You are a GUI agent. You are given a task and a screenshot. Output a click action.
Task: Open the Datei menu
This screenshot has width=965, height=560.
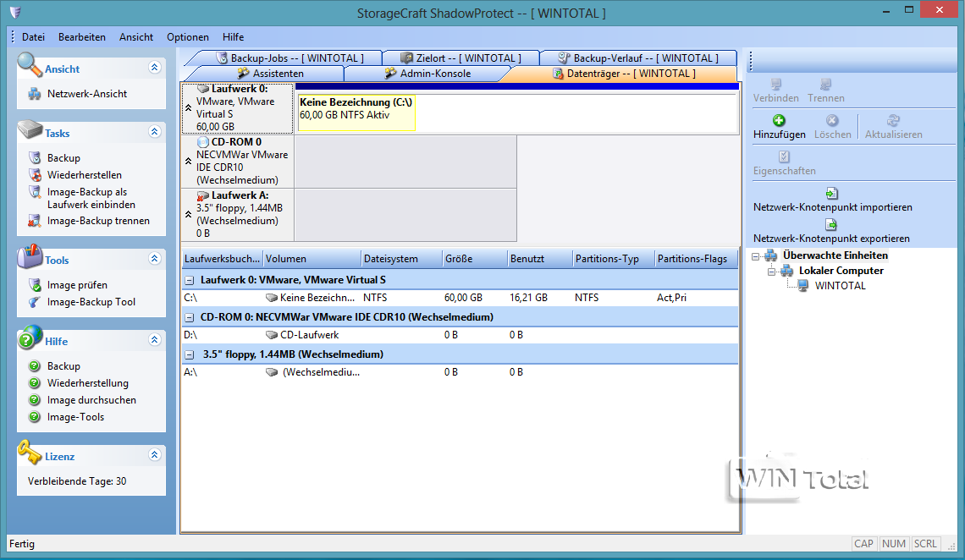(33, 37)
